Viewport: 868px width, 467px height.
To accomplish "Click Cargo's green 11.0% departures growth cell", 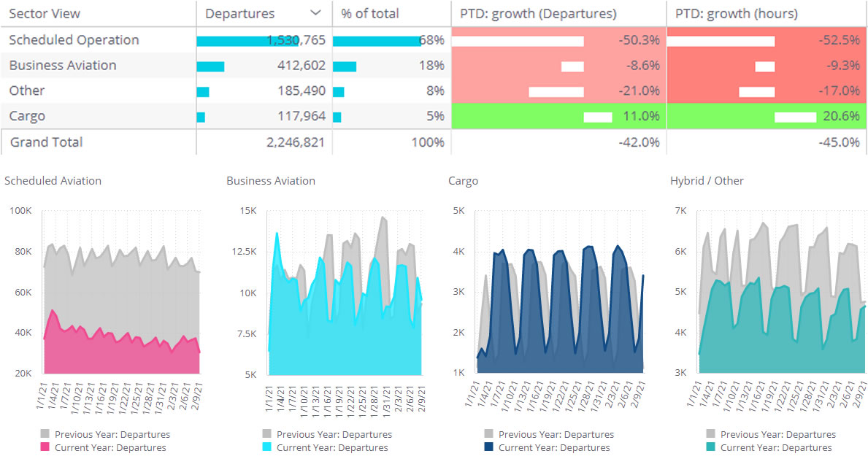I will click(x=558, y=116).
